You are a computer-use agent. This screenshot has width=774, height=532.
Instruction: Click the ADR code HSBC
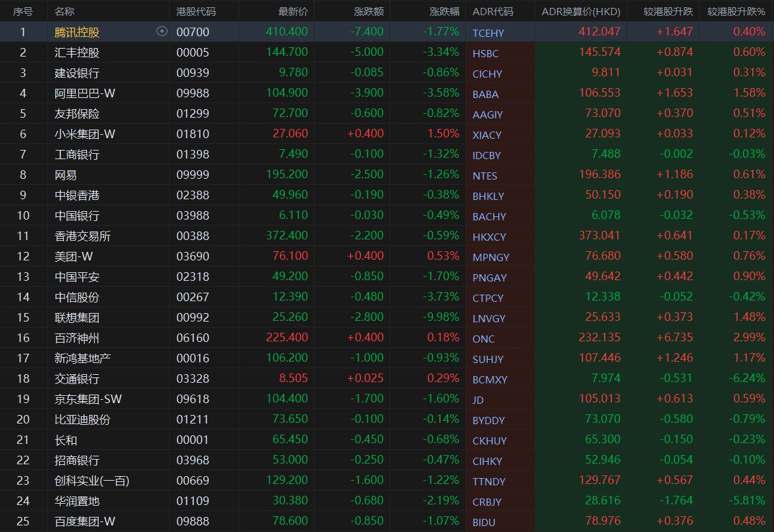point(485,53)
